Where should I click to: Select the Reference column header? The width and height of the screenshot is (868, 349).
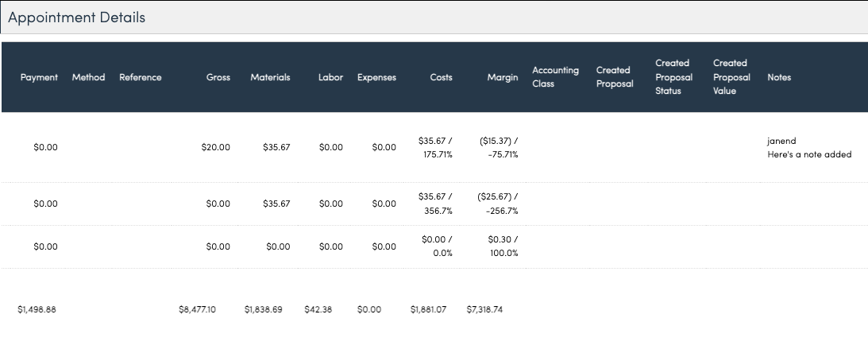coord(140,77)
